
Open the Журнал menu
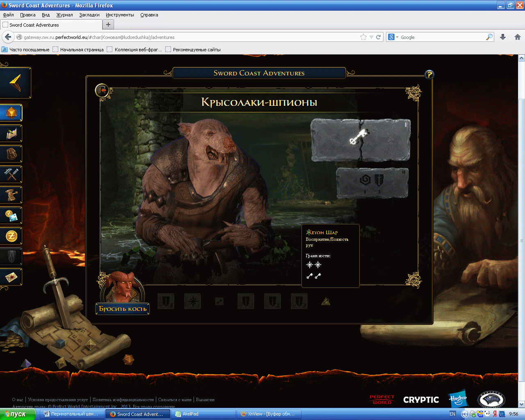click(x=64, y=15)
